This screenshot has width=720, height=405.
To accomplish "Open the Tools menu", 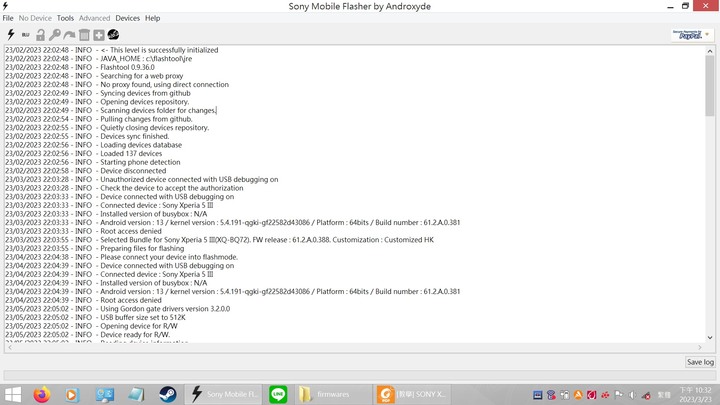I will click(65, 18).
